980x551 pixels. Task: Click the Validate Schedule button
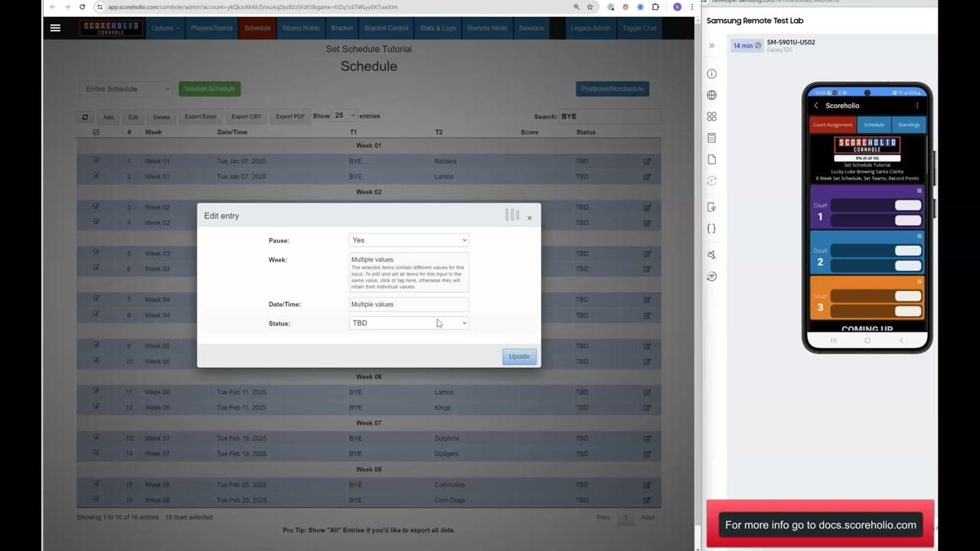tap(210, 89)
